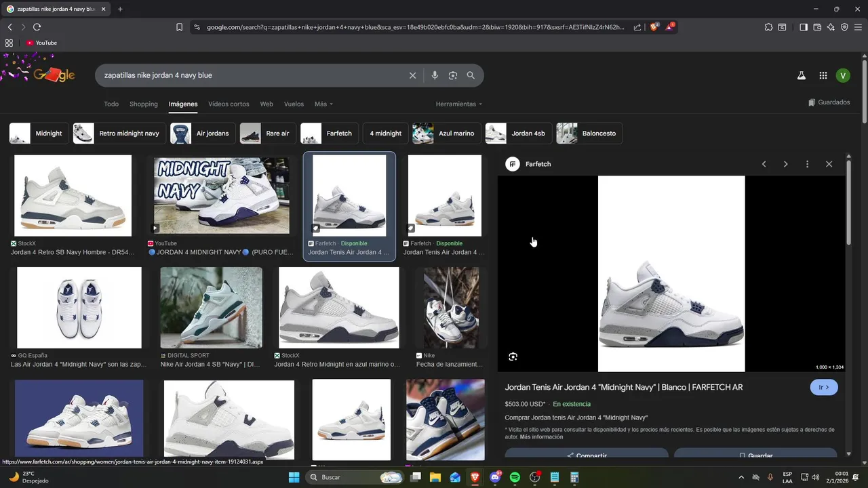Share this page from address bar
The image size is (868, 488).
[x=637, y=27]
